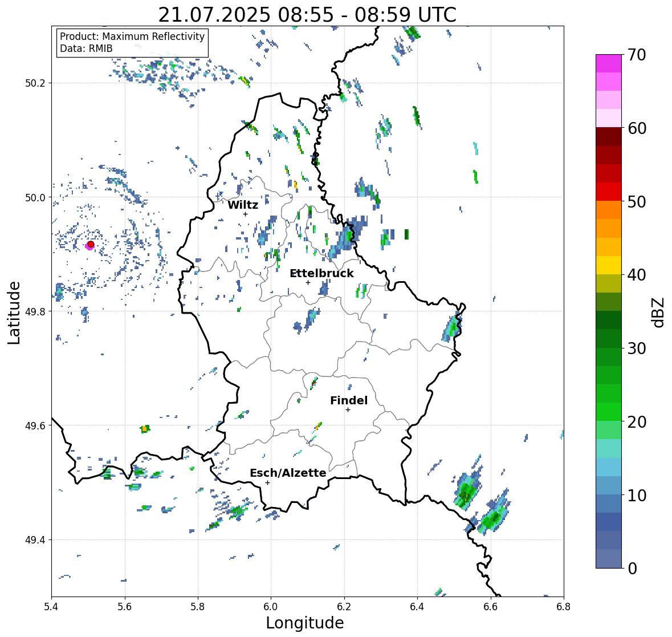Click the magenta 70 dBZ colorbar segment
The width and height of the screenshot is (672, 637).
(x=609, y=63)
